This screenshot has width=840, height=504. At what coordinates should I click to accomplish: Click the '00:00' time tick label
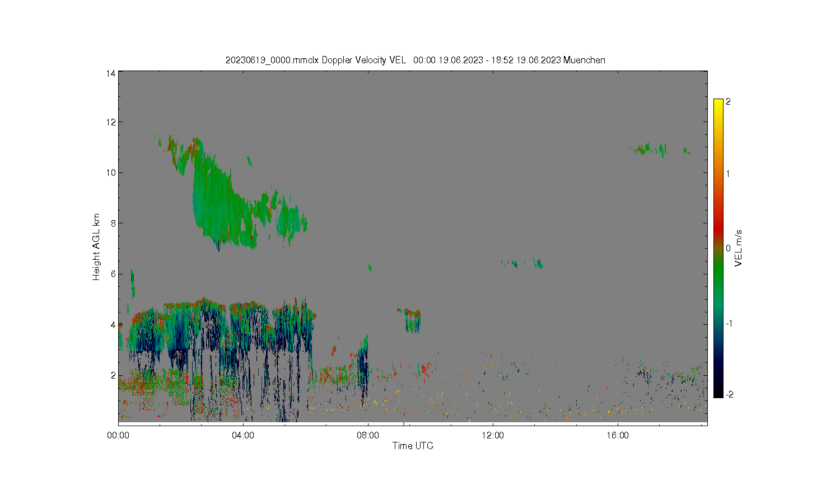[x=118, y=435]
